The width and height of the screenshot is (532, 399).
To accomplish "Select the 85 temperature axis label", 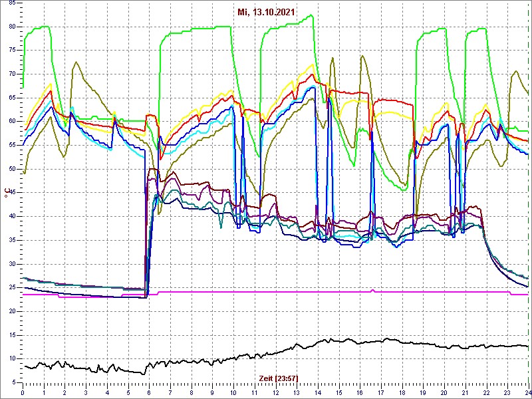I will pyautogui.click(x=11, y=3).
